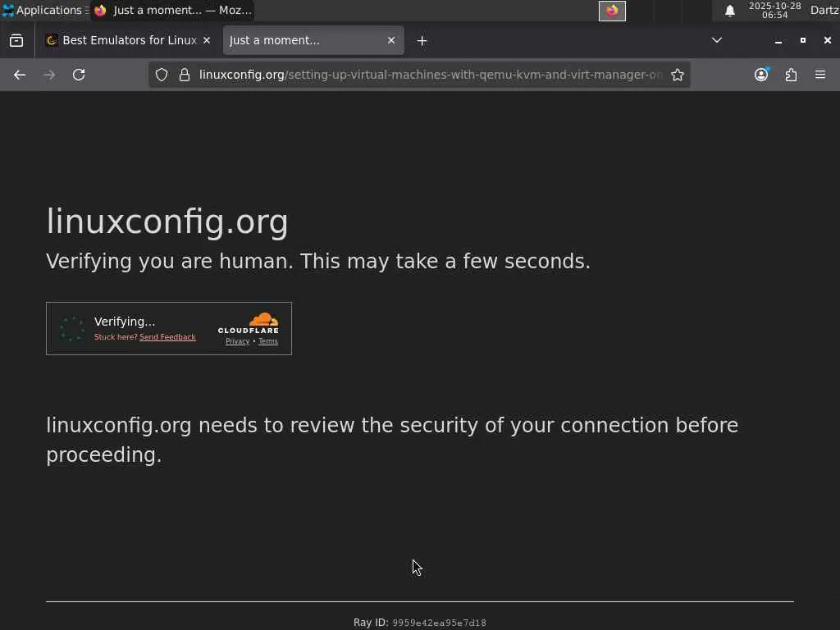
Task: Select the 'Just a moment...' tab
Action: [313, 41]
